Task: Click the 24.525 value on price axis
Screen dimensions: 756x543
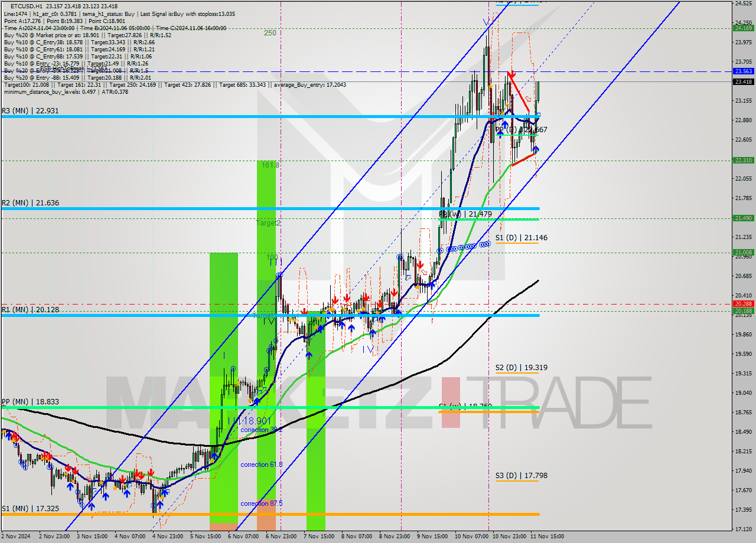Action: (742, 4)
